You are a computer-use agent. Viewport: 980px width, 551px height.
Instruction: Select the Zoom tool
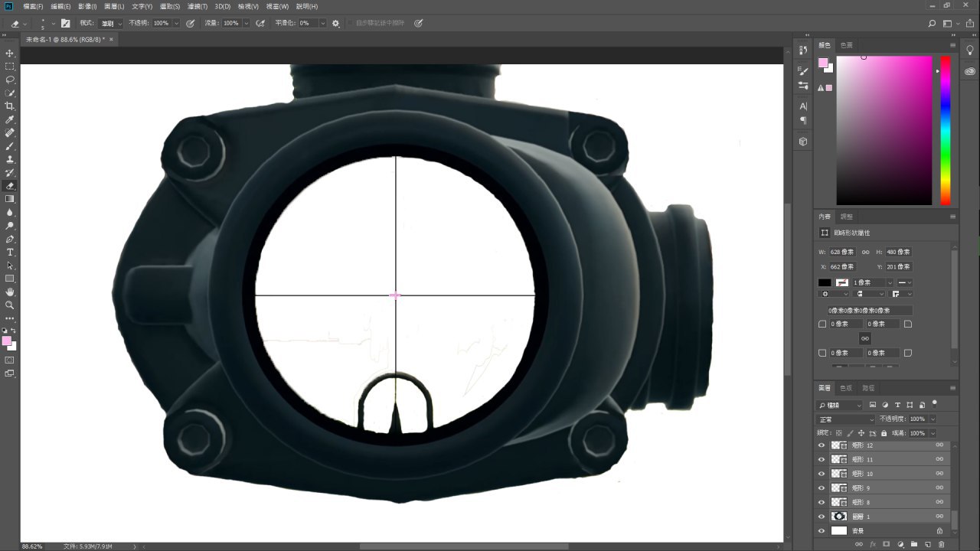[10, 305]
